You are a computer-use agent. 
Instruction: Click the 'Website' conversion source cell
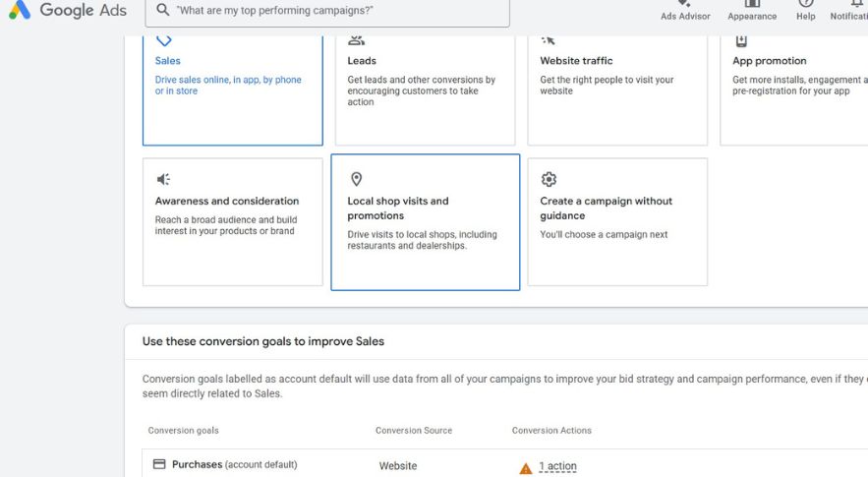coord(398,466)
